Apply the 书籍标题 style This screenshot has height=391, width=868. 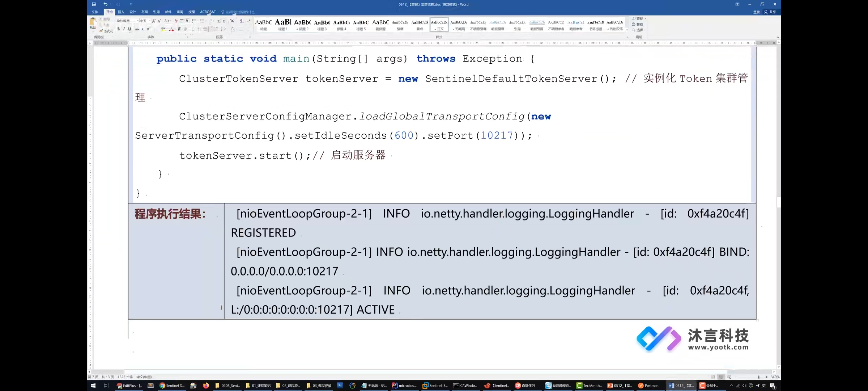(x=595, y=25)
